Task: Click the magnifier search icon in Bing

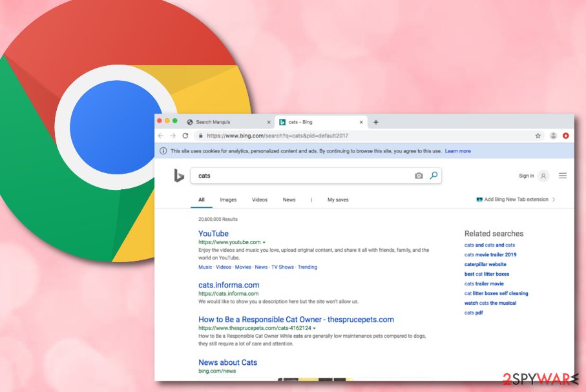Action: click(434, 175)
